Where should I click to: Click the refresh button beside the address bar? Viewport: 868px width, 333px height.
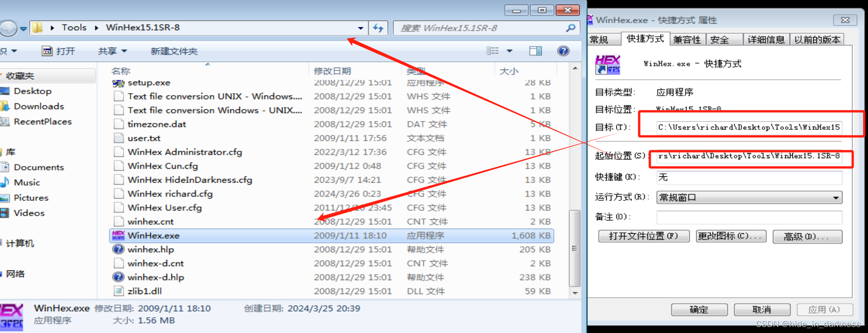378,28
